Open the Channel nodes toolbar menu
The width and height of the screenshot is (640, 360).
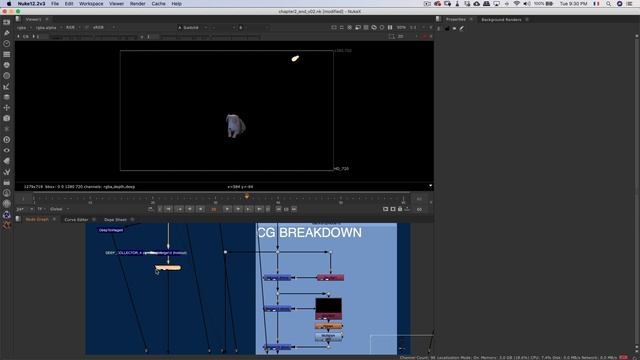(7, 54)
